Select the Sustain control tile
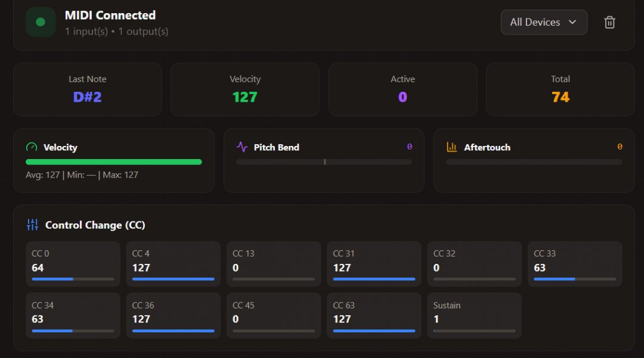The width and height of the screenshot is (644, 358). (474, 315)
